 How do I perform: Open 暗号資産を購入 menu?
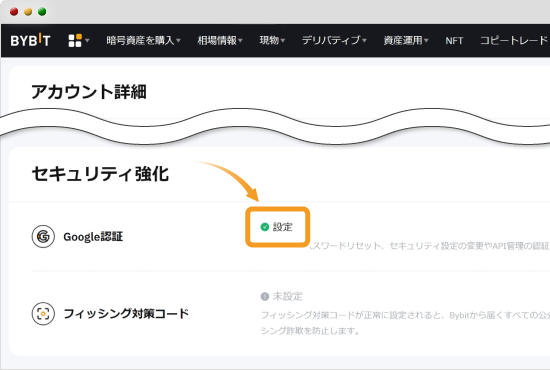140,41
